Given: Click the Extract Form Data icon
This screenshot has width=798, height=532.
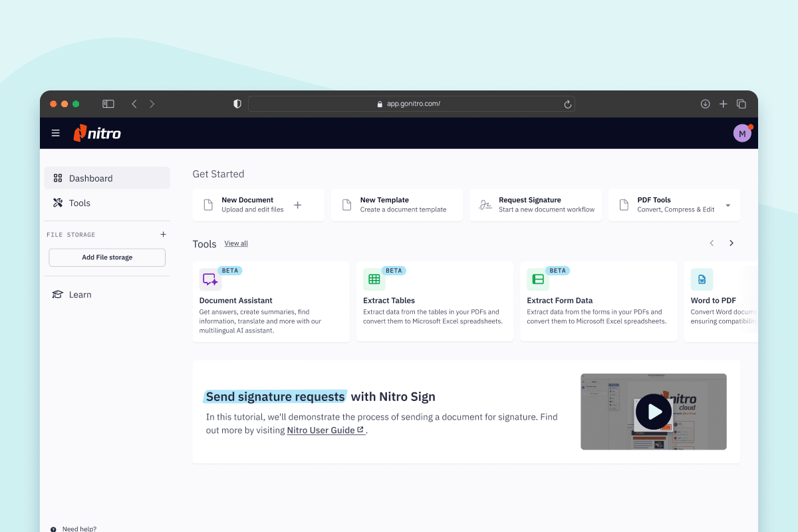Looking at the screenshot, I should tap(537, 279).
